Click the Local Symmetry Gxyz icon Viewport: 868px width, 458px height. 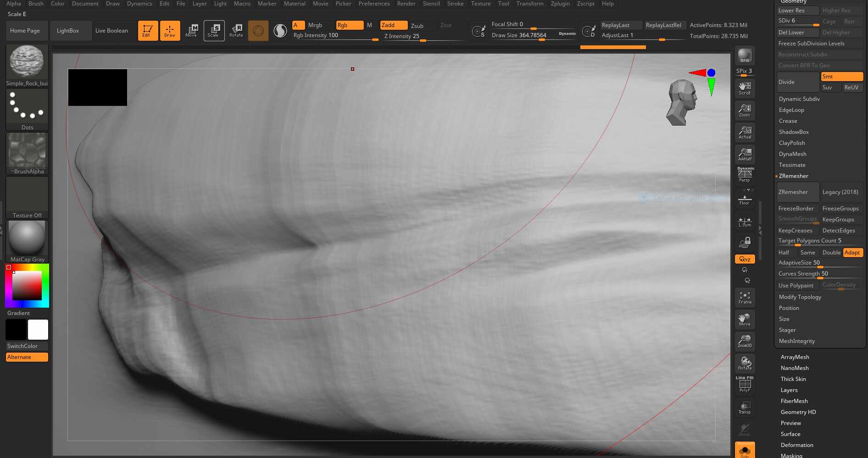(745, 259)
